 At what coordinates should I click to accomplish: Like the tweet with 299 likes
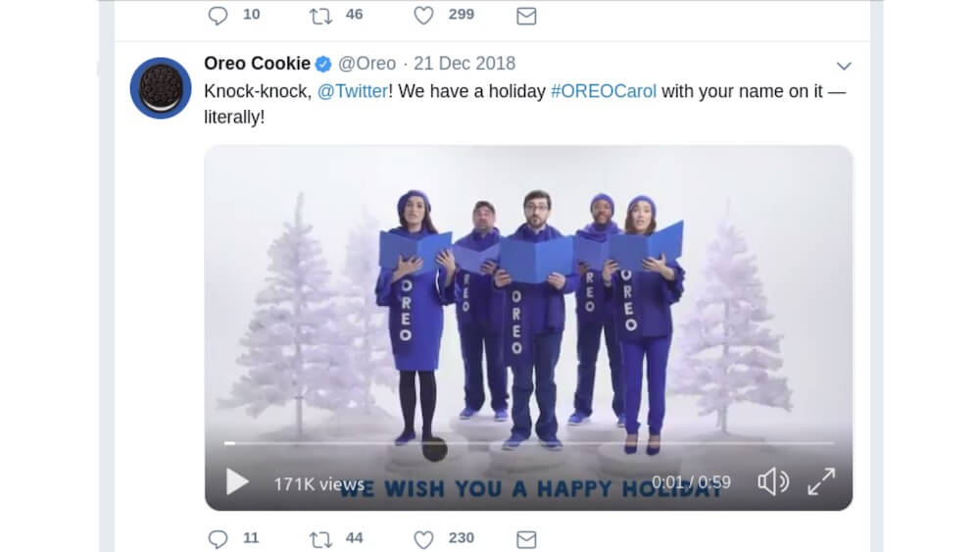[423, 16]
